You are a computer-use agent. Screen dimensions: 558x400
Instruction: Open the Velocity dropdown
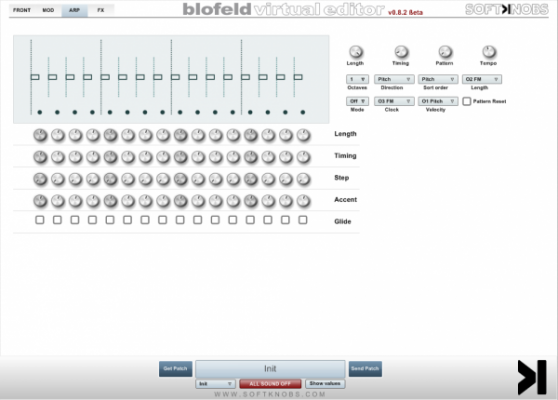(438, 101)
